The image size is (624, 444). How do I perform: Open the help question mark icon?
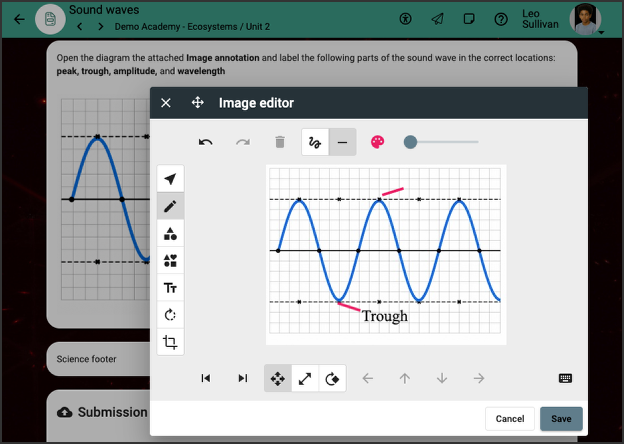pos(501,19)
